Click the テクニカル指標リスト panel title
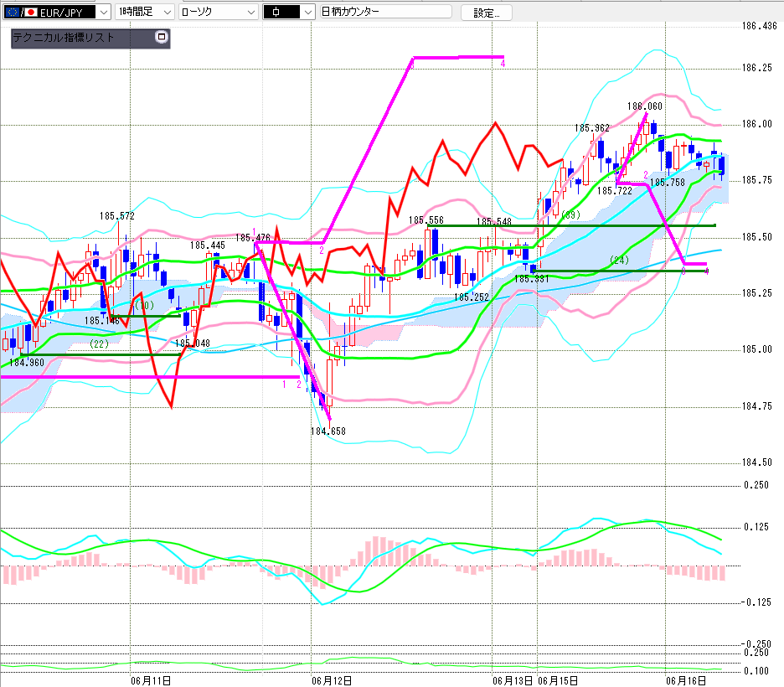Viewport: 784px width, 687px height. coord(64,38)
